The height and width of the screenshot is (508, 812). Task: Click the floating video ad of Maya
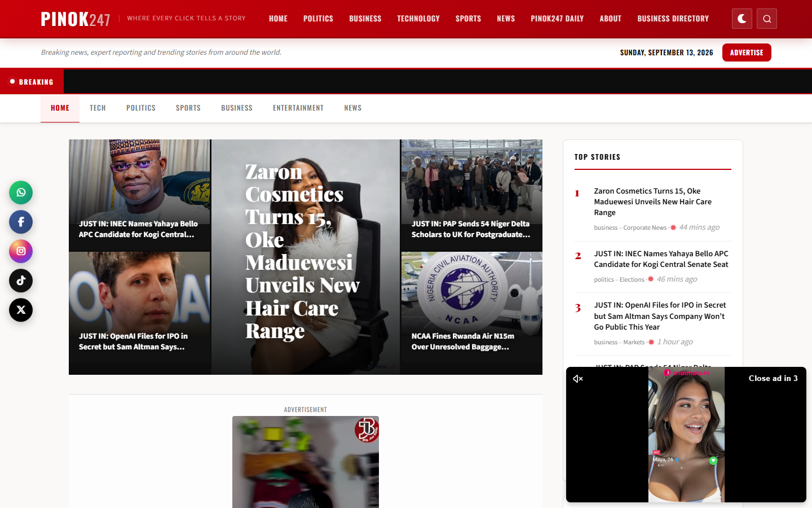pos(686,435)
